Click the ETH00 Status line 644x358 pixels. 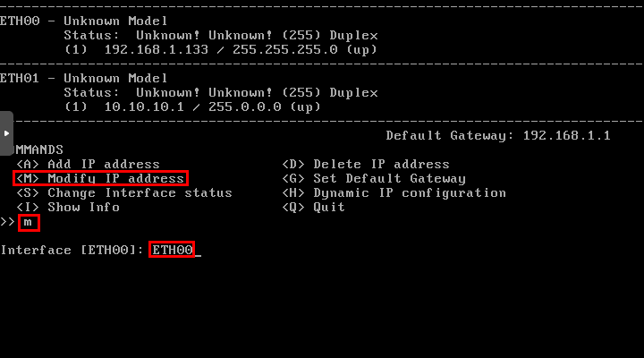click(x=221, y=35)
